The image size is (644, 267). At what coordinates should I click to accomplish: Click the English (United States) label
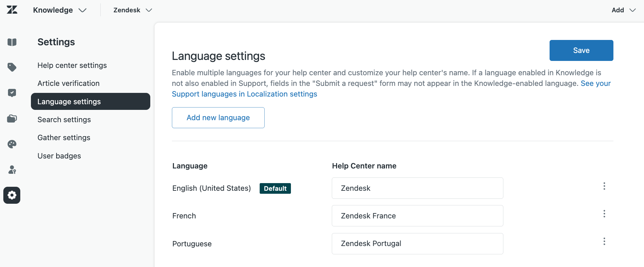coord(211,188)
